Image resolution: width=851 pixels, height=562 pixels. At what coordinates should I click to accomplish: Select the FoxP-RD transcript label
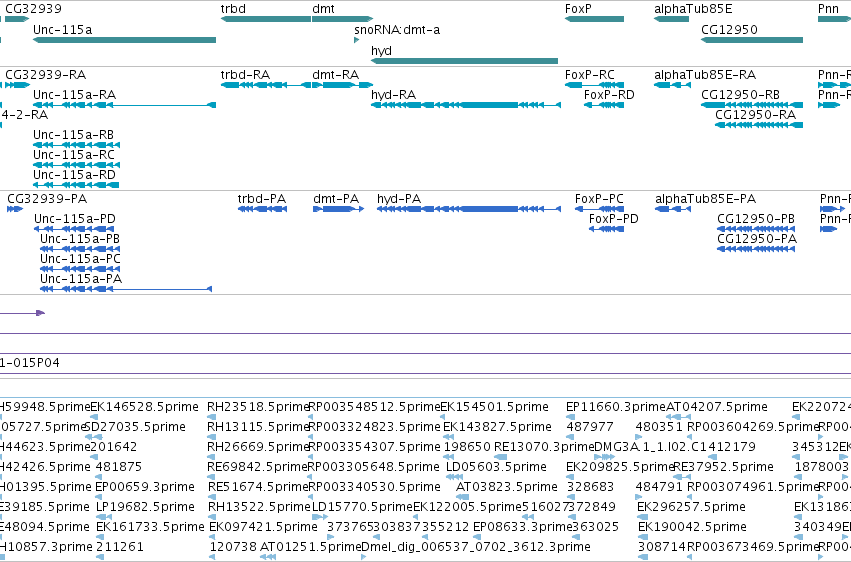pyautogui.click(x=609, y=95)
